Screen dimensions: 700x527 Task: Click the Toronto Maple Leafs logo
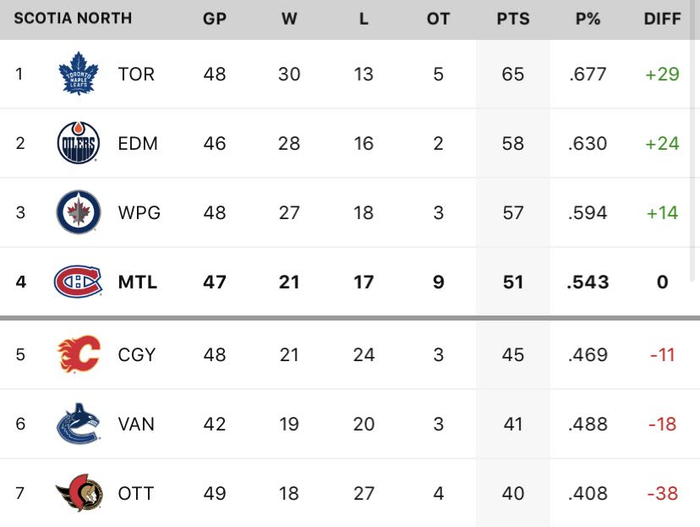(78, 74)
